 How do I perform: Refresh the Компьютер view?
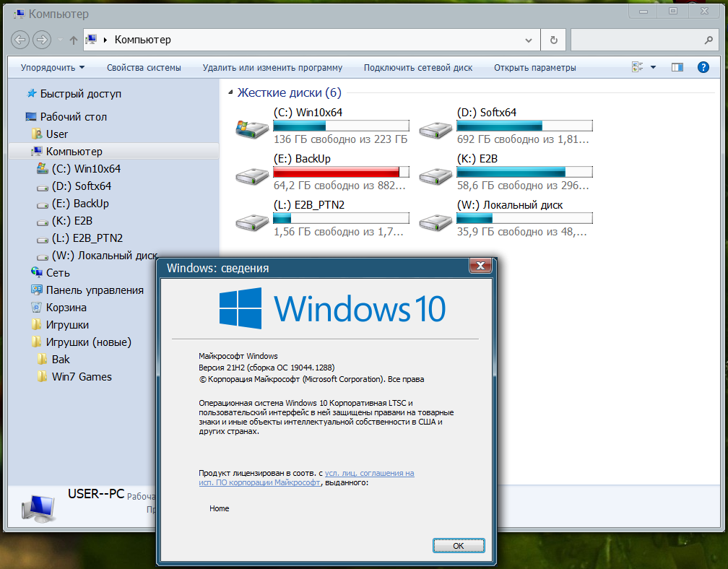coord(553,40)
